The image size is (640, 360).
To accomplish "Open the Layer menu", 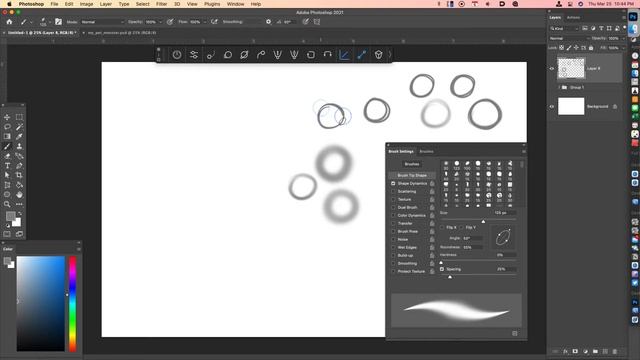I will click(x=105, y=4).
